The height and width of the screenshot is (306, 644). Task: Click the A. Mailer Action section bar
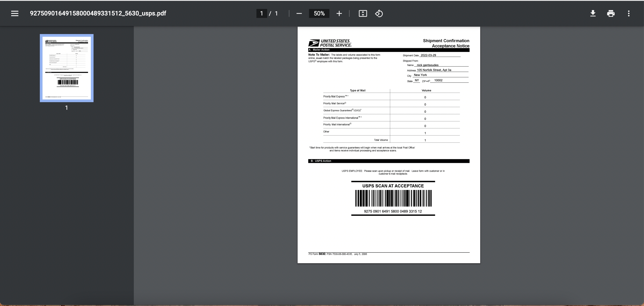pyautogui.click(x=389, y=50)
